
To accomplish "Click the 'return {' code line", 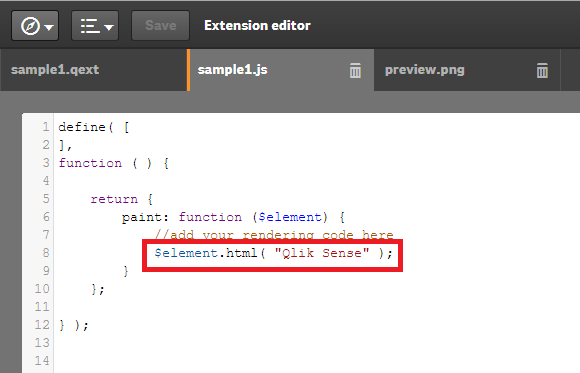I will coord(122,199).
